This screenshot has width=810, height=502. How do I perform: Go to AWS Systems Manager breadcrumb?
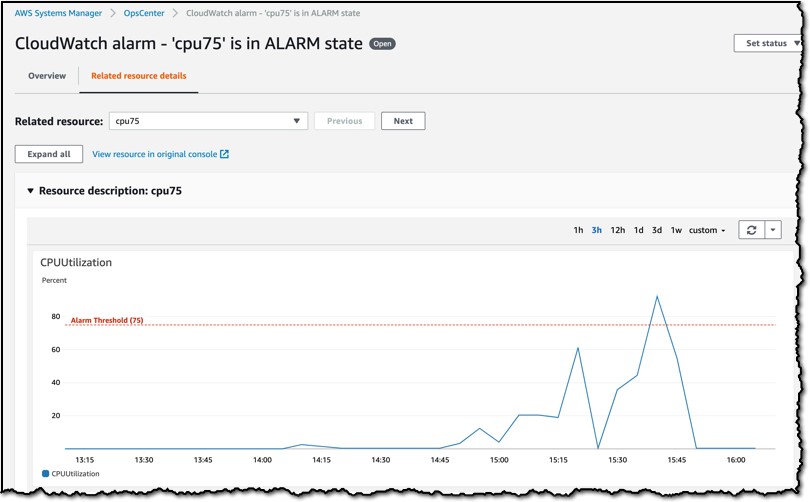[x=58, y=13]
